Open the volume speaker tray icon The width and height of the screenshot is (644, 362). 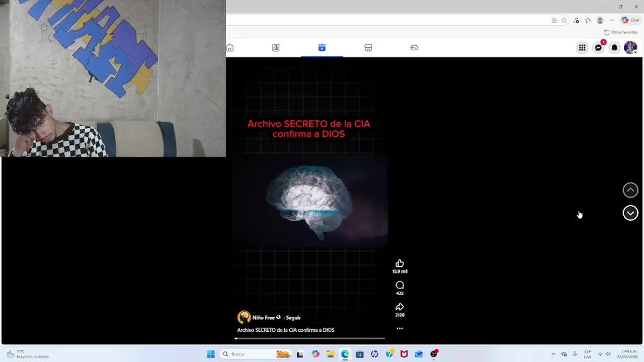(x=608, y=354)
